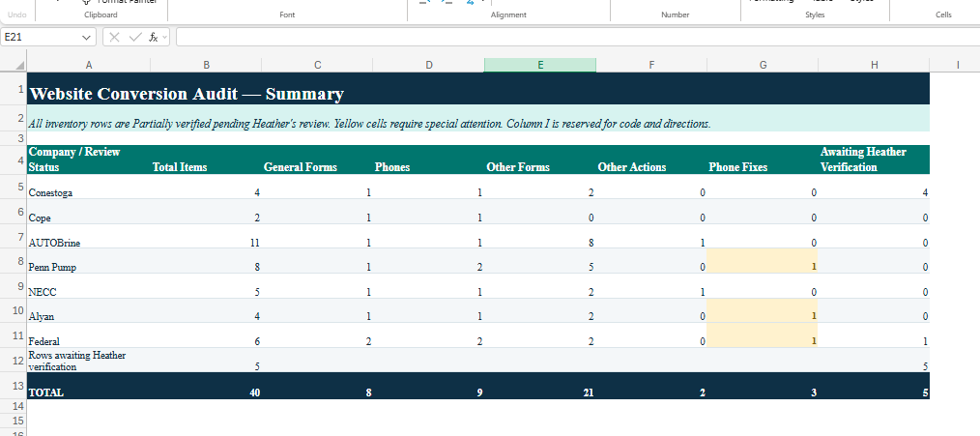Select the 'NECC' cell
Screen dimensions: 980x436
[89, 286]
